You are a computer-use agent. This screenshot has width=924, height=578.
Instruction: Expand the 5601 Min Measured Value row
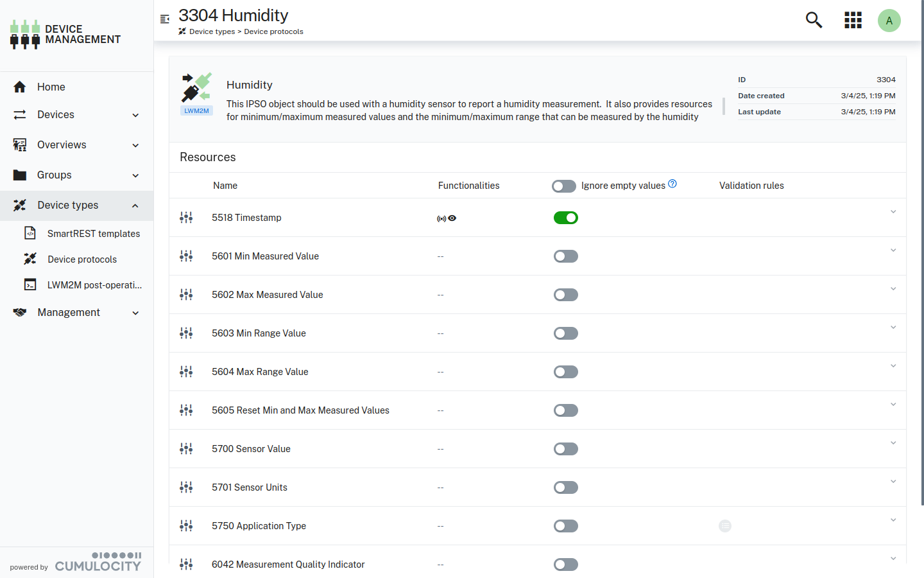(893, 250)
